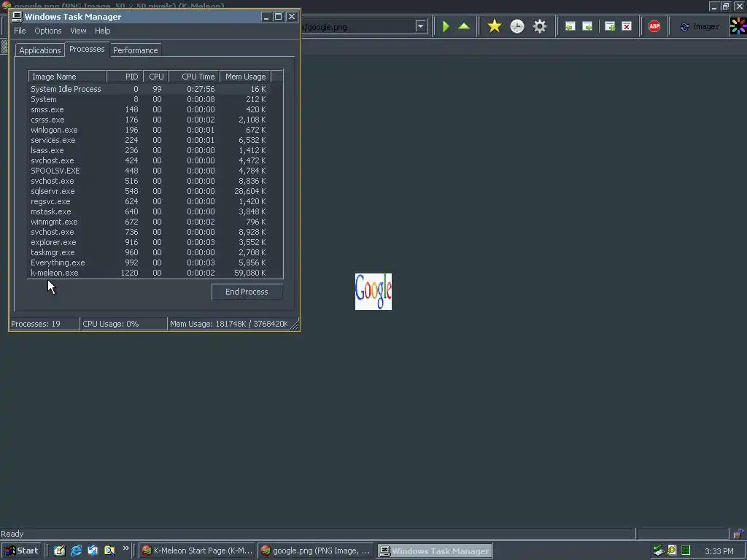The width and height of the screenshot is (747, 560).
Task: Click the taskbar clock showing 3:33 PM
Action: (x=719, y=551)
